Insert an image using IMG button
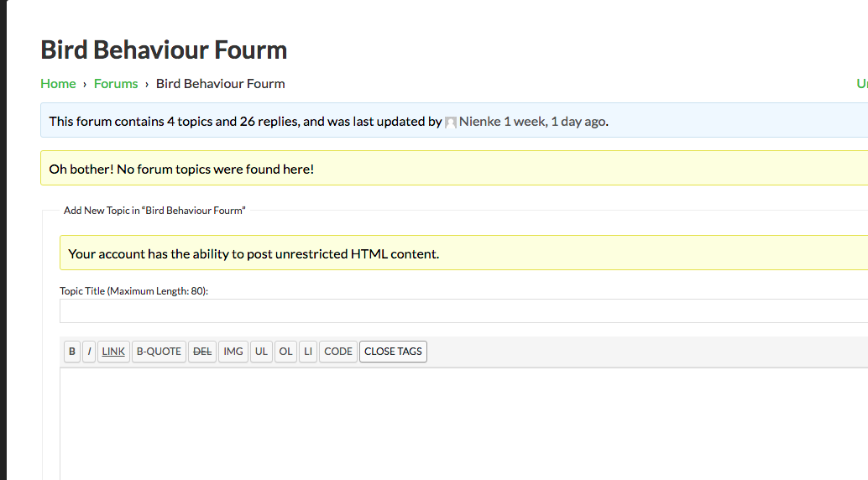The width and height of the screenshot is (868, 480). [x=233, y=352]
